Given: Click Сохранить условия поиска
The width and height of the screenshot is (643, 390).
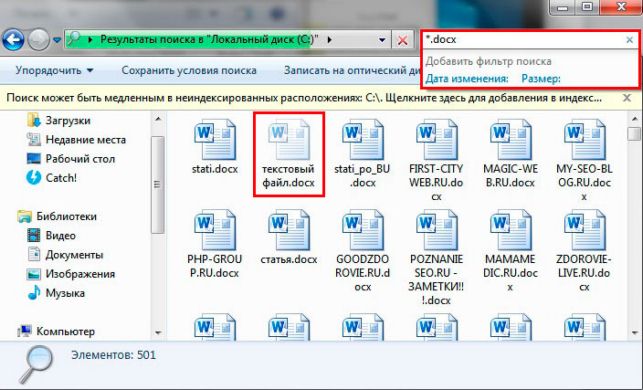Looking at the screenshot, I should click(x=189, y=71).
